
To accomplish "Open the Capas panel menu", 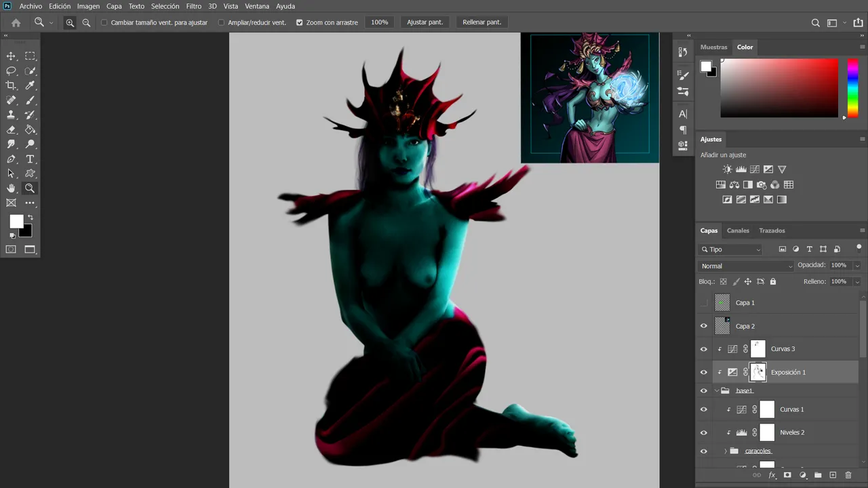I will click(862, 230).
